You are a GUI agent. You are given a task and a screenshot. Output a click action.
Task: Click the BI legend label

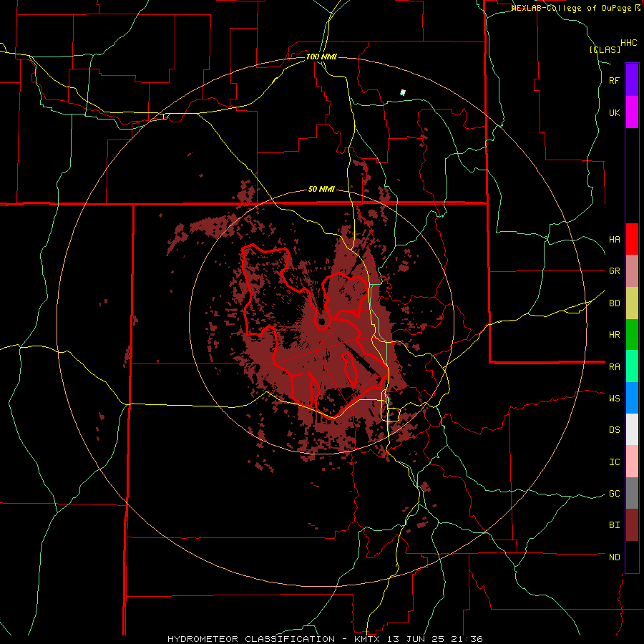(615, 525)
